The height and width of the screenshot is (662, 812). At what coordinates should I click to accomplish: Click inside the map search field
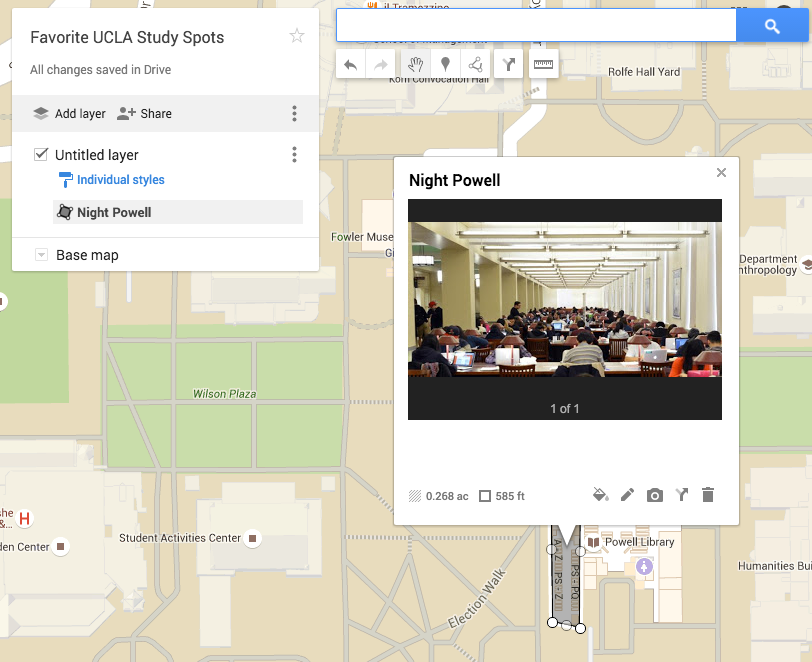click(536, 25)
